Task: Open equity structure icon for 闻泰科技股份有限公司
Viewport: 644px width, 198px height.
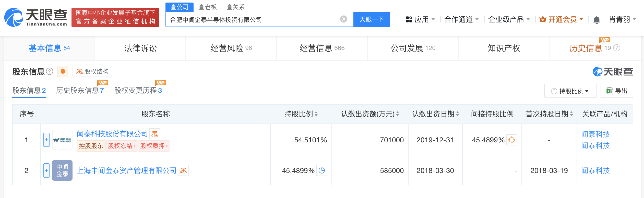Action: [155, 134]
